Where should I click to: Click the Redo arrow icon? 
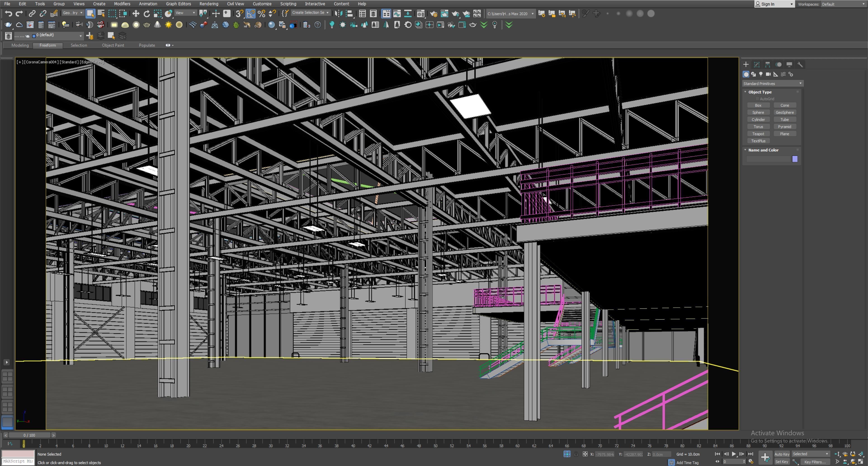[x=19, y=14]
